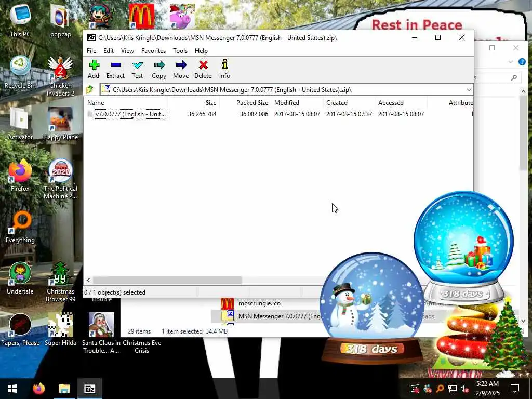This screenshot has width=532, height=399.
Task: Select Chicken Invaders 2 desktop shortcut
Action: point(60,76)
